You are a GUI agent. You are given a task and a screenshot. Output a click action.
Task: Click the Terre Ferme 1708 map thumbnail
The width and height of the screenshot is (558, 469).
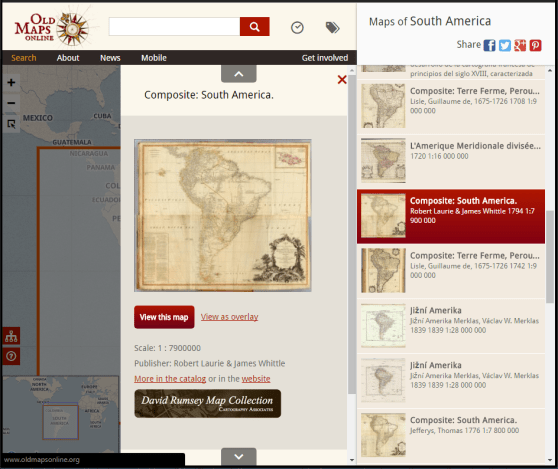[x=383, y=106]
